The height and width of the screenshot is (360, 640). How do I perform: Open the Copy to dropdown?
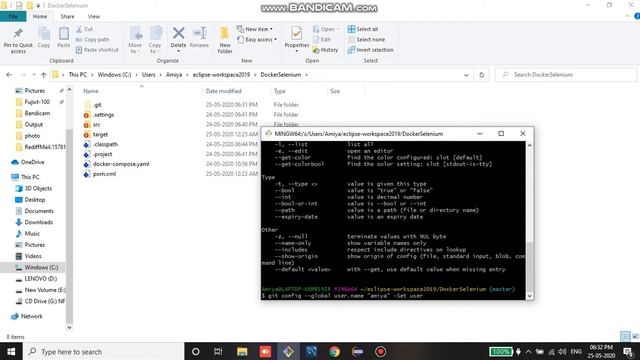pyautogui.click(x=155, y=40)
